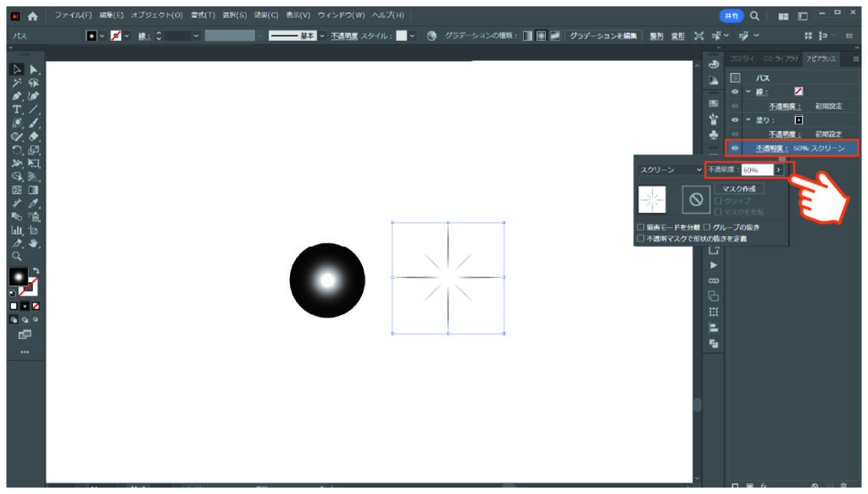
Task: Click the gradient fill swatch in 塗り row
Action: click(x=798, y=120)
